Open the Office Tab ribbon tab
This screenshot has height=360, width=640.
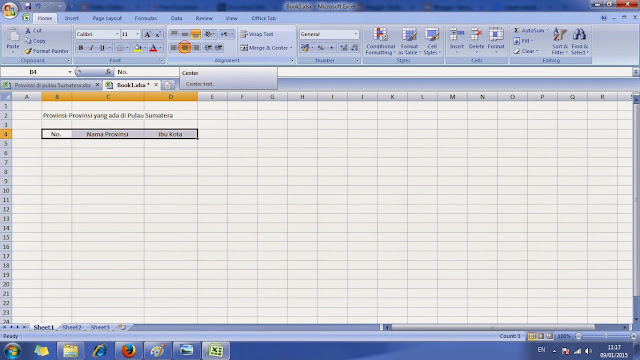tap(264, 18)
